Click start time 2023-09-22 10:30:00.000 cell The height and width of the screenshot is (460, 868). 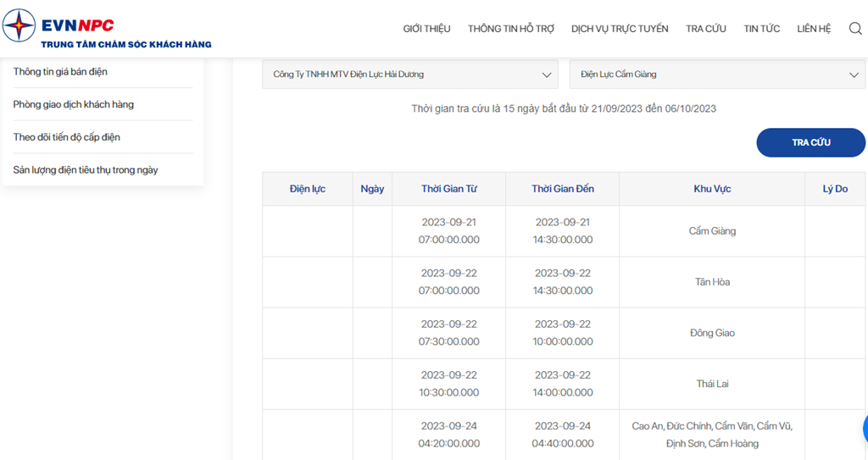tap(449, 384)
